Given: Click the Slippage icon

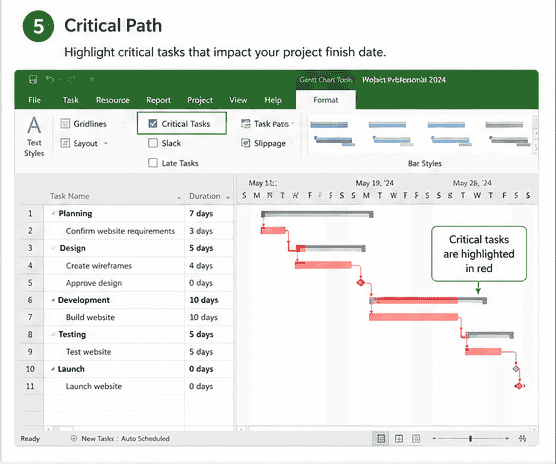Looking at the screenshot, I should tap(246, 143).
